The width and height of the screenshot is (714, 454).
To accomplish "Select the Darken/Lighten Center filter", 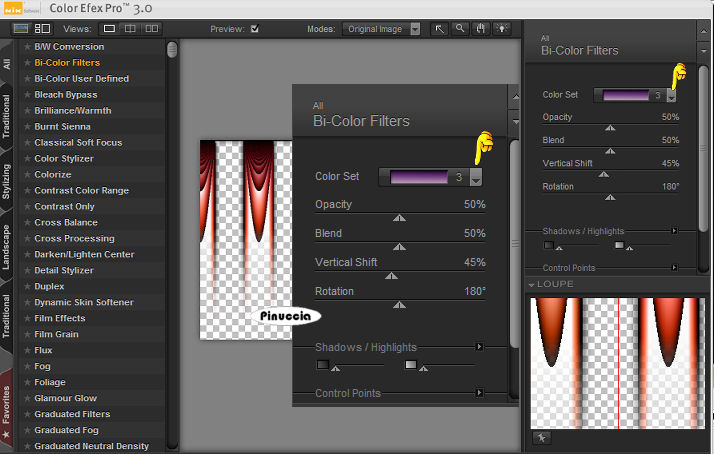I will click(x=84, y=254).
